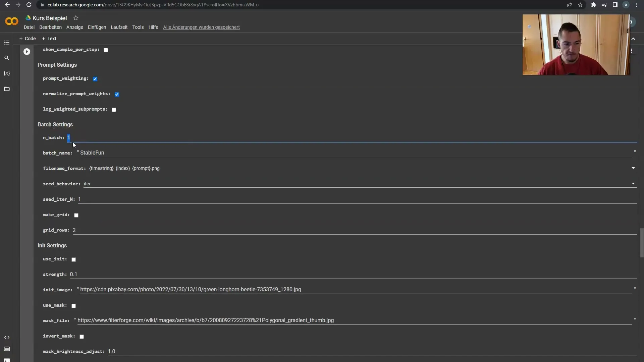644x362 pixels.
Task: Click the seed_iter_N input field
Action: click(x=358, y=199)
